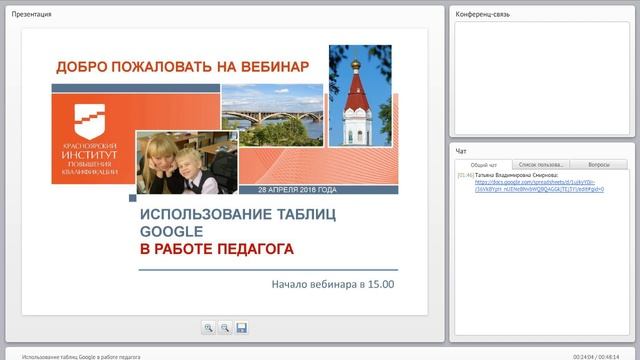Click the Чат panel heading
Screen dimensions: 640x360
coord(461,151)
